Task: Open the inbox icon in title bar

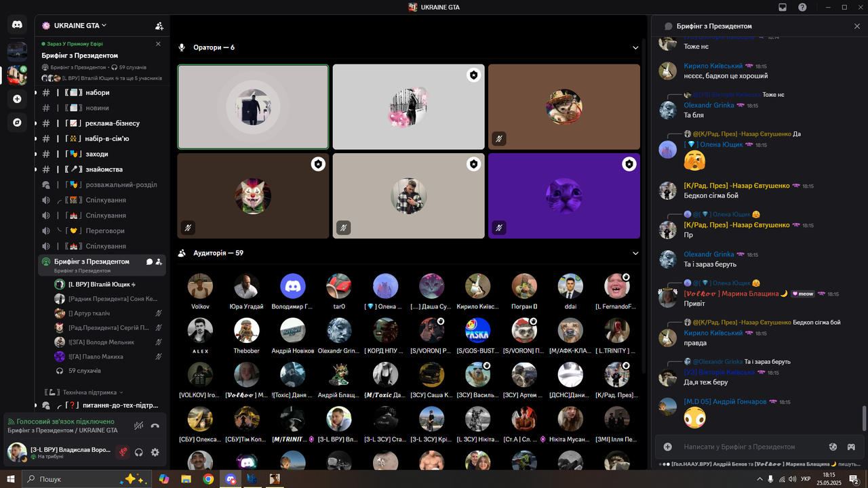Action: (783, 7)
